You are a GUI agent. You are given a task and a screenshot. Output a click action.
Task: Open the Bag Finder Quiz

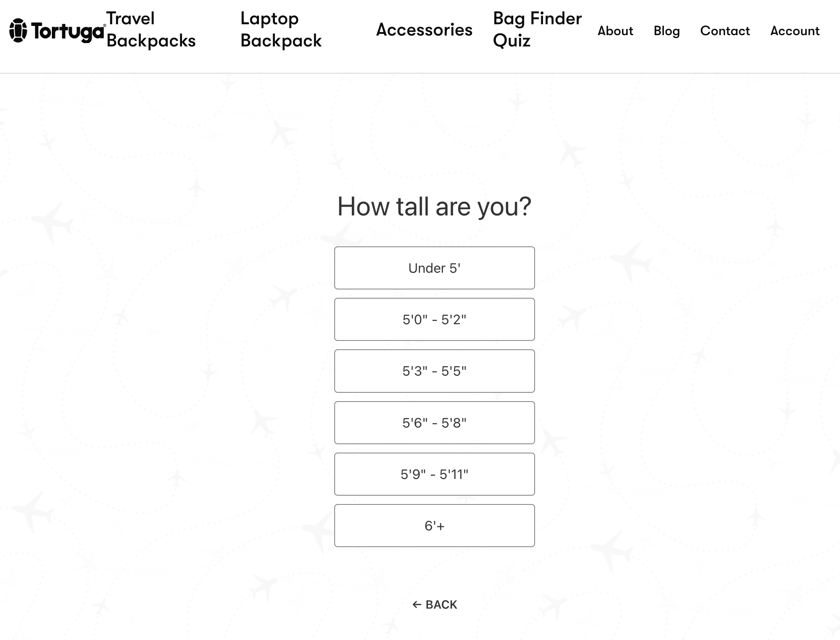tap(537, 29)
